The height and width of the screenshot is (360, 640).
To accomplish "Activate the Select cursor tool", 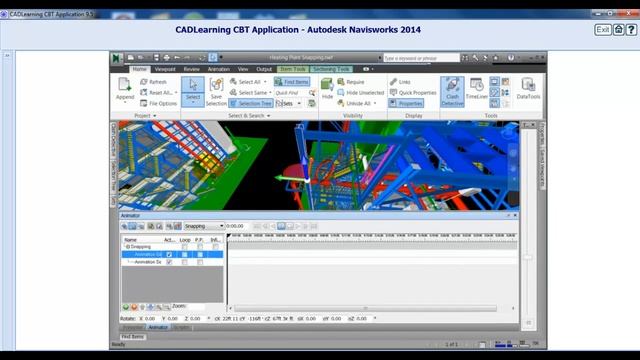I will pyautogui.click(x=193, y=84).
